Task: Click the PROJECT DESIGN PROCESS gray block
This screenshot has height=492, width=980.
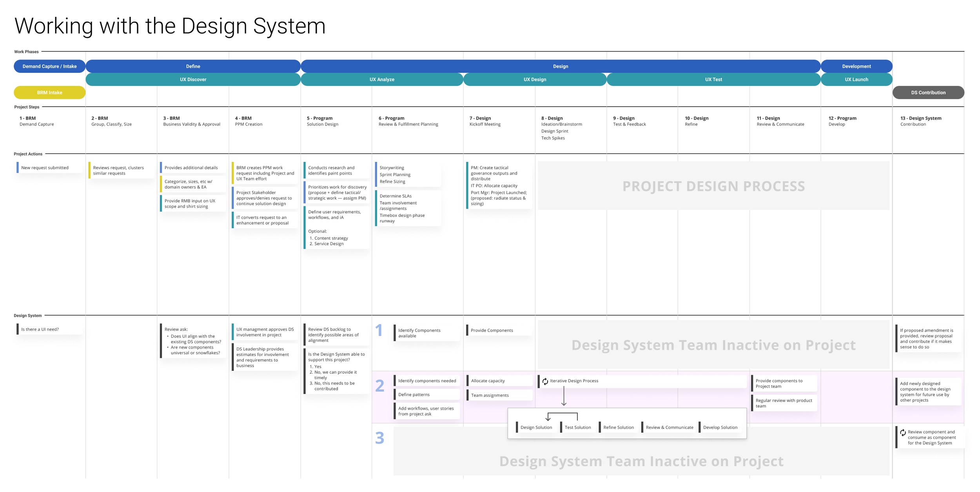Action: point(713,186)
